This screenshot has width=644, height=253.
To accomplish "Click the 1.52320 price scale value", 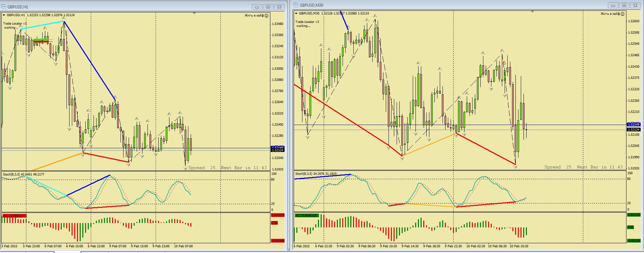I will pos(634,89).
